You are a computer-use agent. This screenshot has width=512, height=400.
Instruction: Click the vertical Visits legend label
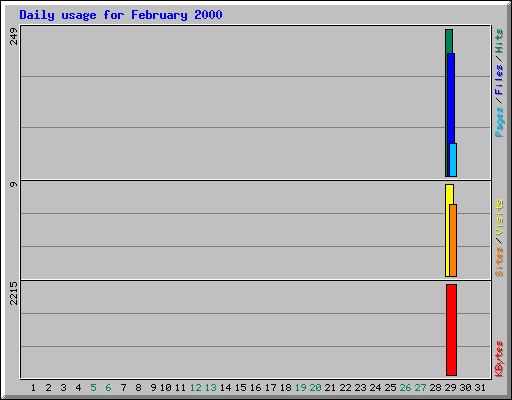pyautogui.click(x=499, y=217)
